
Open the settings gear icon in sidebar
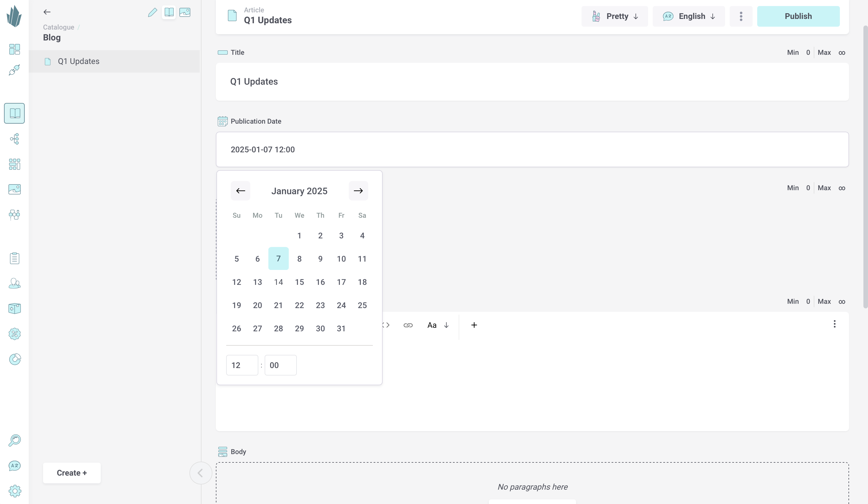pyautogui.click(x=14, y=491)
